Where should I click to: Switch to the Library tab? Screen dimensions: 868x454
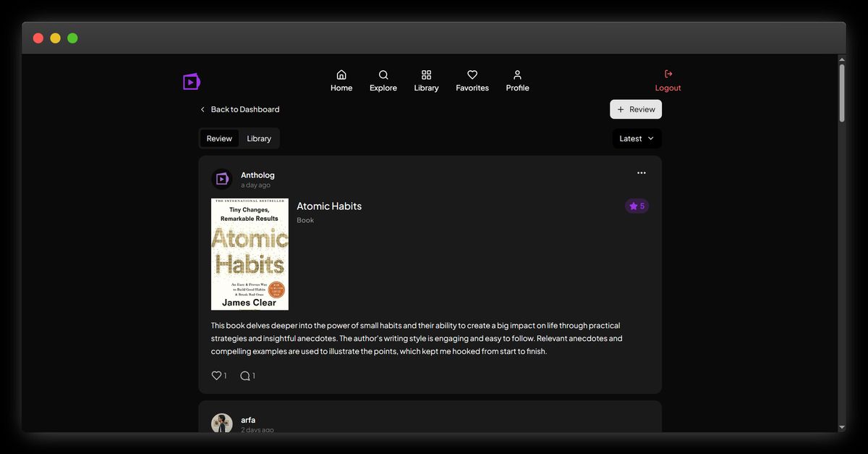tap(259, 138)
